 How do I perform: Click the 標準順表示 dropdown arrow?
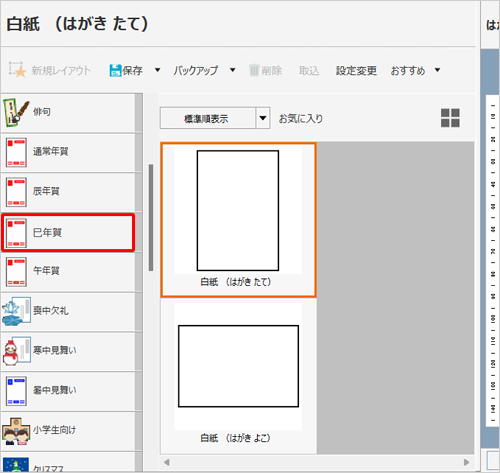click(x=263, y=118)
